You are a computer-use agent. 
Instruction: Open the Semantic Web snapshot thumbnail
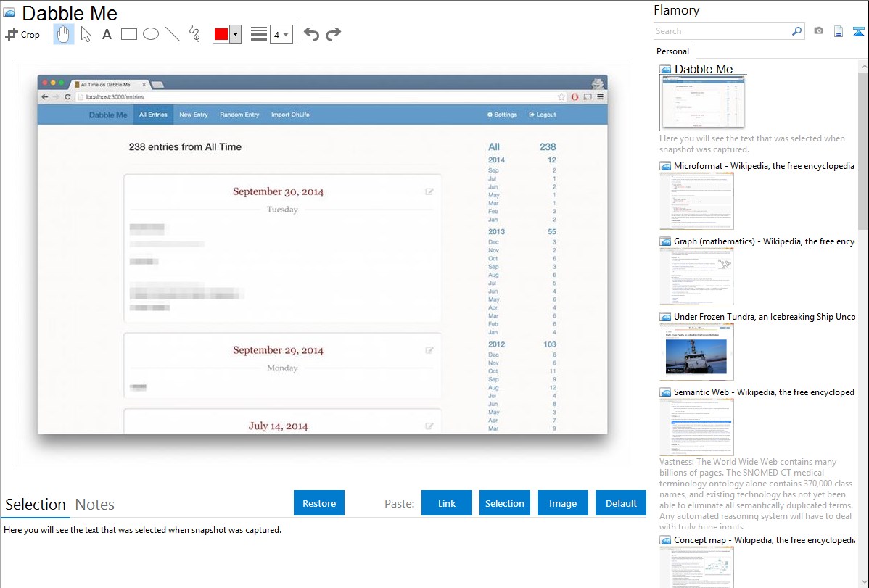pyautogui.click(x=696, y=427)
